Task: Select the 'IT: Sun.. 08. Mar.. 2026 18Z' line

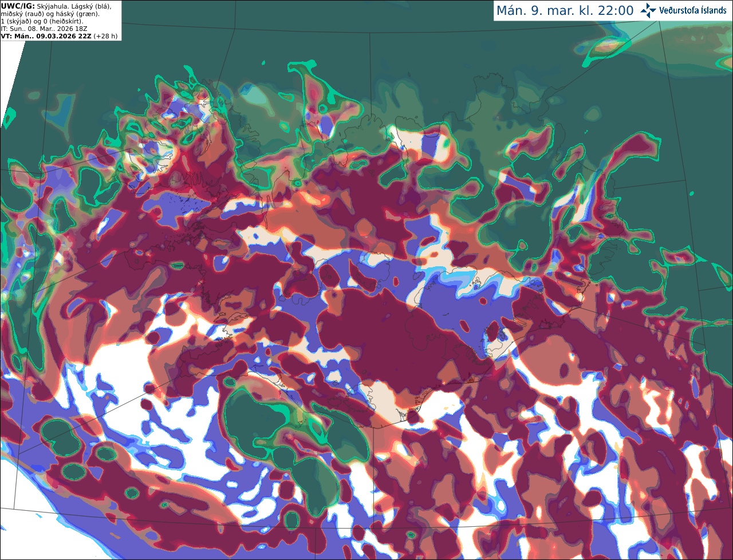Action: click(x=44, y=29)
